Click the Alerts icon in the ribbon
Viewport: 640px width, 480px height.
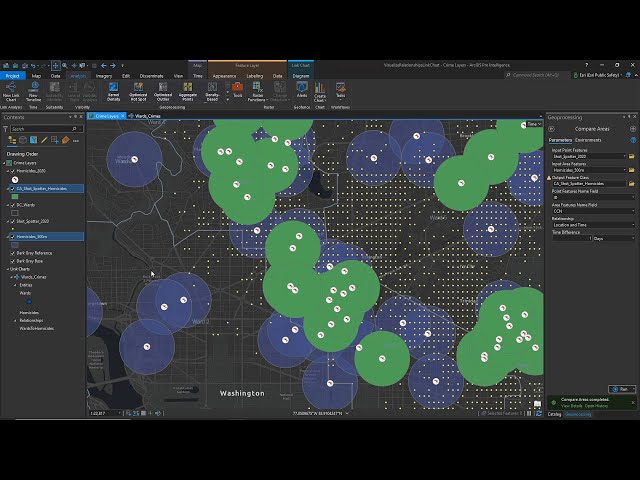pos(302,90)
